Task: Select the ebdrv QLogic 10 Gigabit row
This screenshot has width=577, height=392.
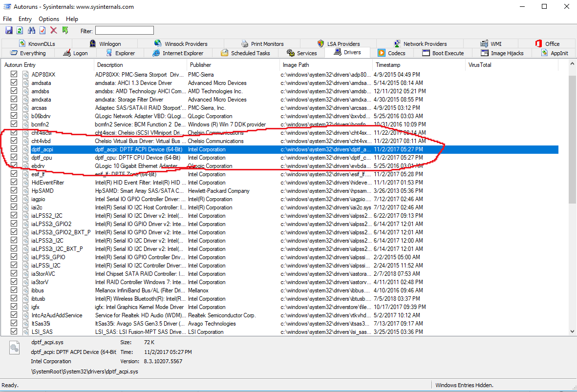Action: click(279, 166)
